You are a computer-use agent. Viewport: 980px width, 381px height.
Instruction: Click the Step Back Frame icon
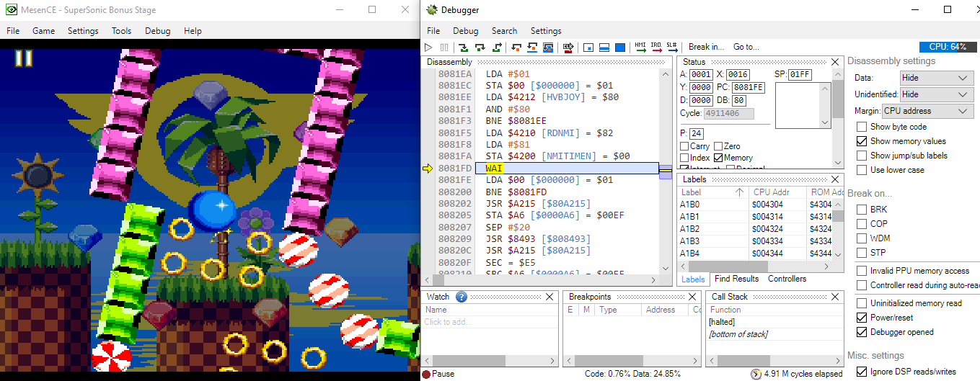click(549, 48)
